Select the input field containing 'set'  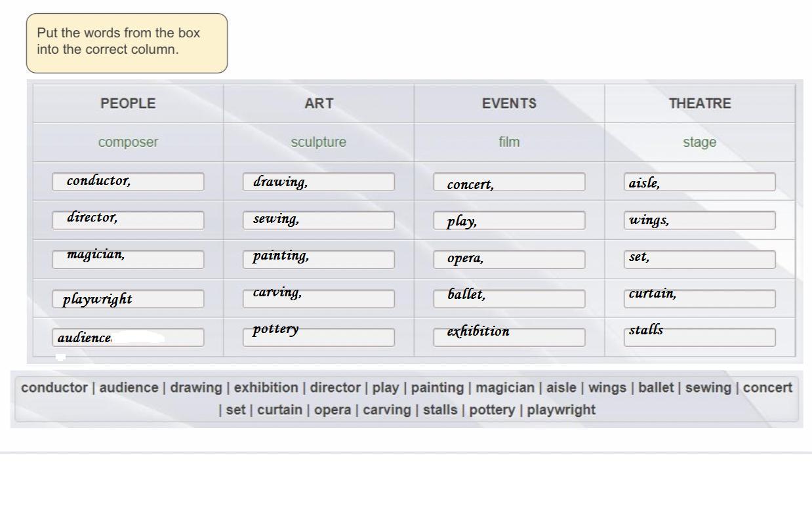699,260
